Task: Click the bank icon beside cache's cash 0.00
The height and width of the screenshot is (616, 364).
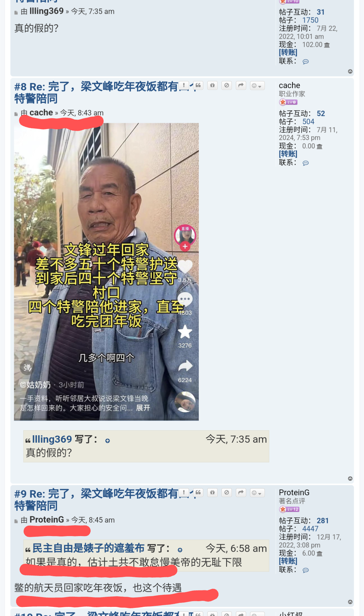Action: coord(320,146)
